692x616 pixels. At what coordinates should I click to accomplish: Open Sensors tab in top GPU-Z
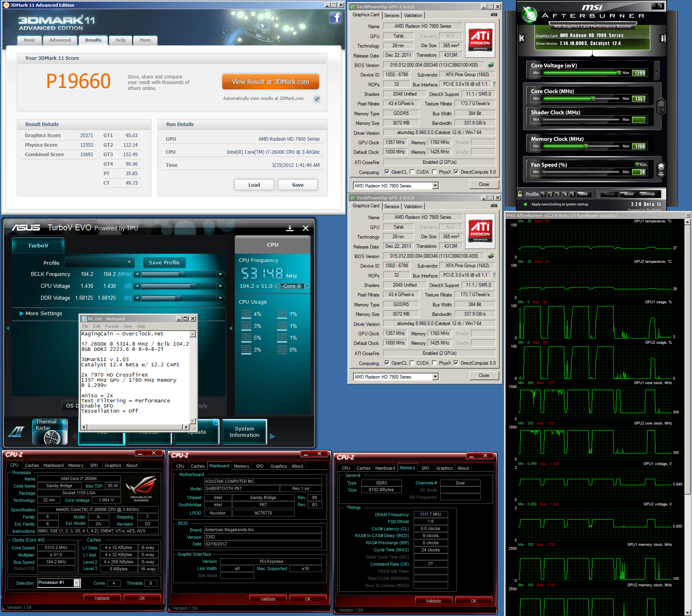(392, 15)
